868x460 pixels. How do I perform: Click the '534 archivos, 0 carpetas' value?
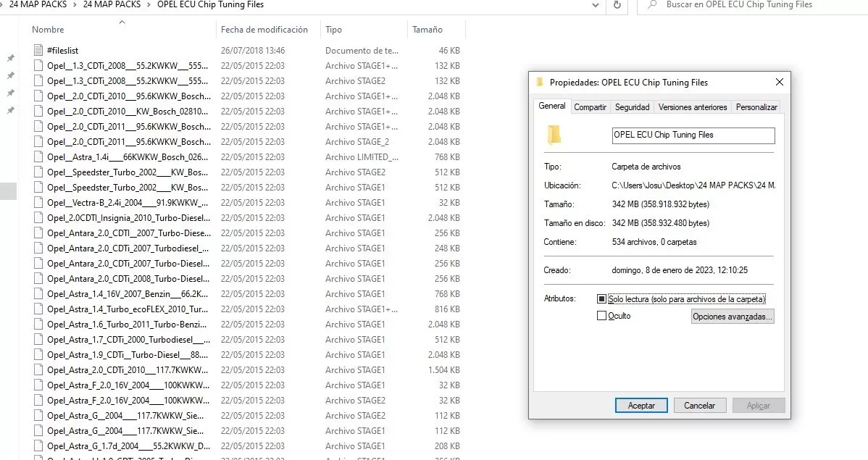coord(654,242)
